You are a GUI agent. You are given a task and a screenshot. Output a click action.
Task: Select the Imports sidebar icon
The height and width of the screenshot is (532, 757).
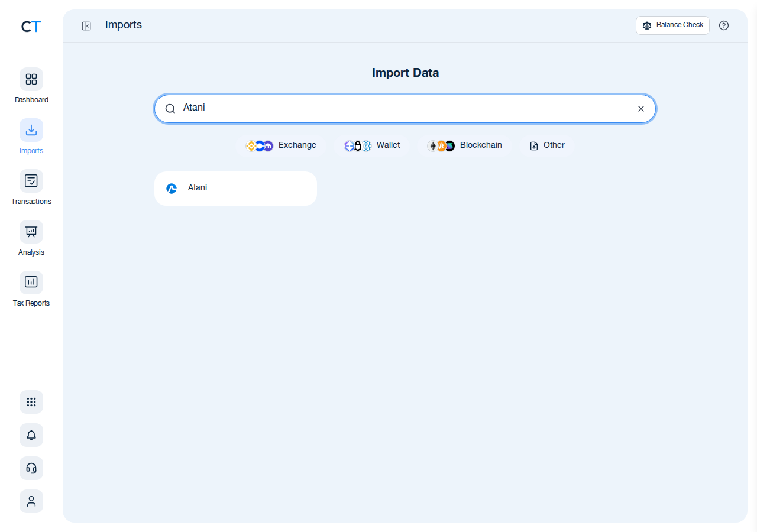31,130
